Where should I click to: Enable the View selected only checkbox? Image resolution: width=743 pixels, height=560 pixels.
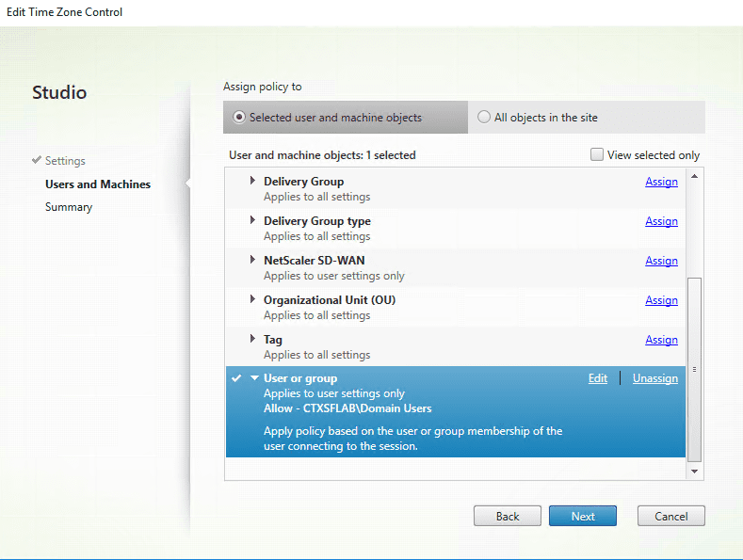click(597, 155)
